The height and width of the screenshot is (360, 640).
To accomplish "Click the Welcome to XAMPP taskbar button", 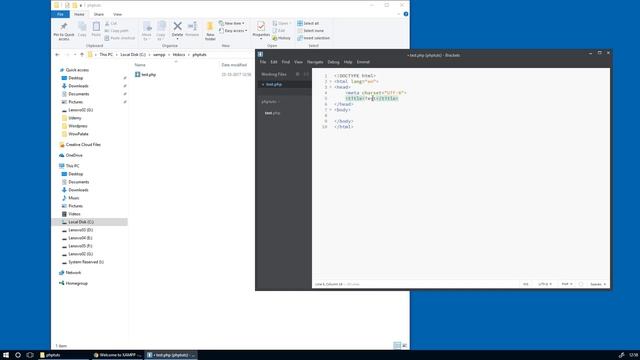I will pyautogui.click(x=117, y=355).
